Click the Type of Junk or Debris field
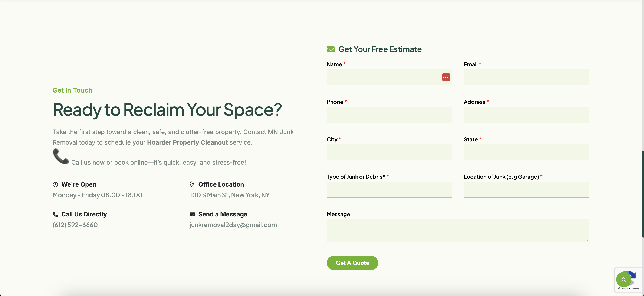The width and height of the screenshot is (644, 296). pyautogui.click(x=389, y=190)
